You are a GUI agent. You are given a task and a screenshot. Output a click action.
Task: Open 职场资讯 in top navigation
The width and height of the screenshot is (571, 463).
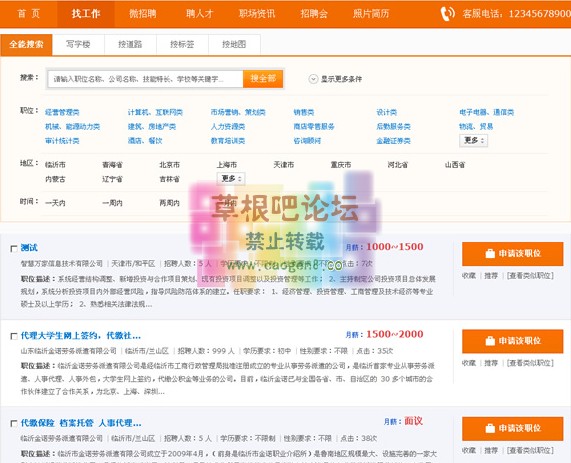pos(257,14)
